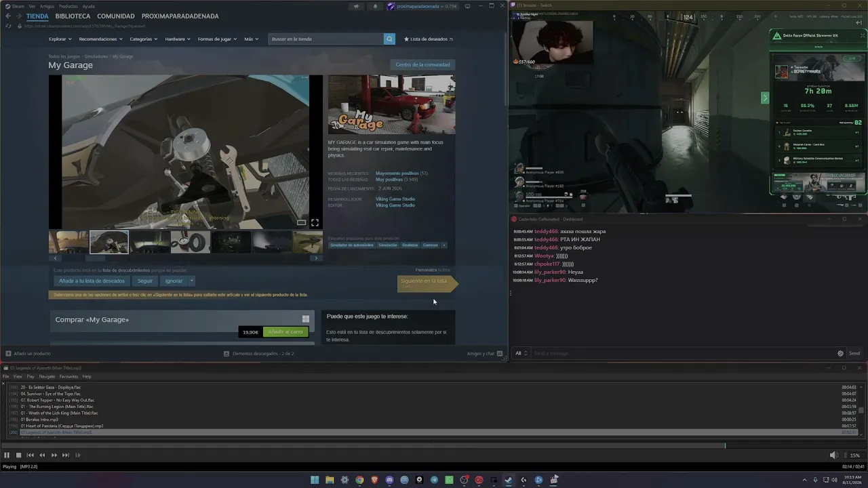Open the 'Simulador de automóviles' tag
Image resolution: width=868 pixels, height=488 pixels.
click(x=352, y=245)
